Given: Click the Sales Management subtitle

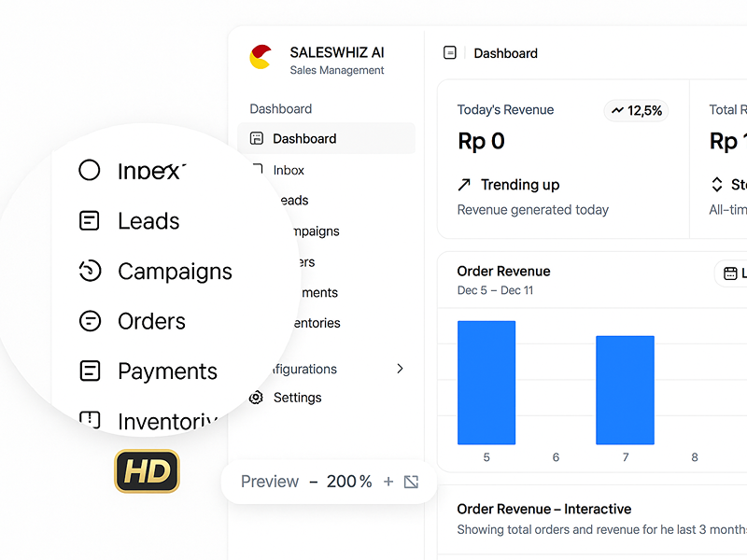Looking at the screenshot, I should point(337,70).
